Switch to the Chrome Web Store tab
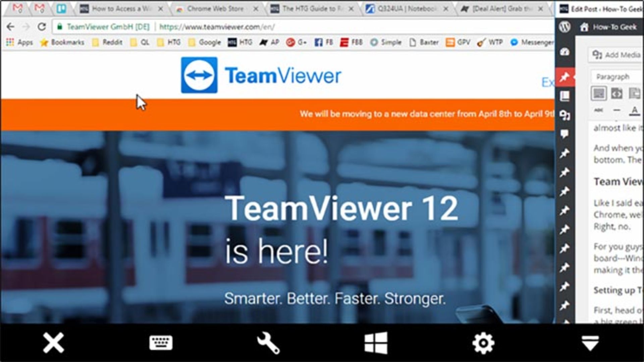This screenshot has height=362, width=644. point(215,9)
